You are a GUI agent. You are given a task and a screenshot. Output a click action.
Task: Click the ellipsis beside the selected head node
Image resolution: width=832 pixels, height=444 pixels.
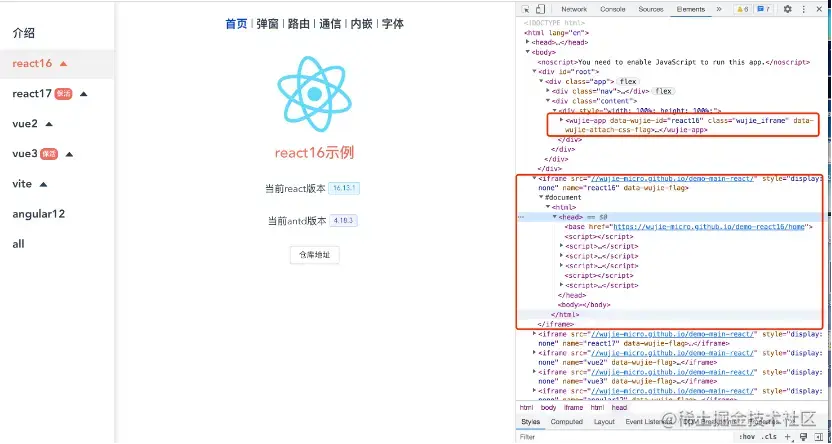point(520,217)
